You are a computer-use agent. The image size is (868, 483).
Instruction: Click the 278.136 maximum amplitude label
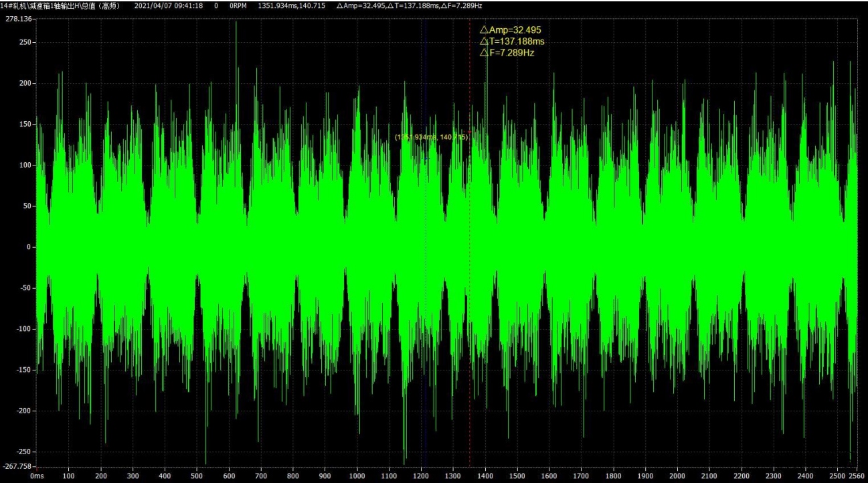(x=18, y=19)
